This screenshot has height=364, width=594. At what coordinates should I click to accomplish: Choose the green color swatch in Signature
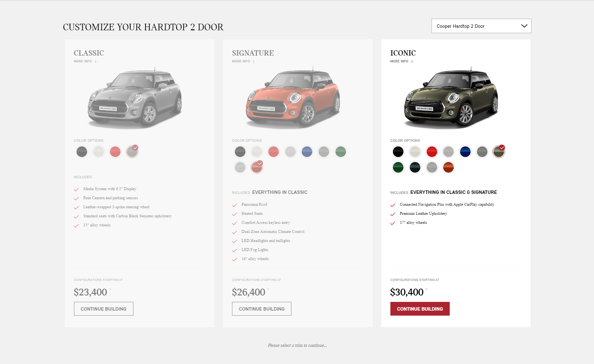coord(341,152)
